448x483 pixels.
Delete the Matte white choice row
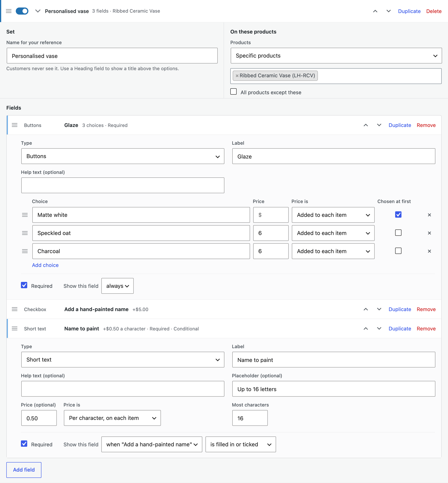pyautogui.click(x=429, y=215)
